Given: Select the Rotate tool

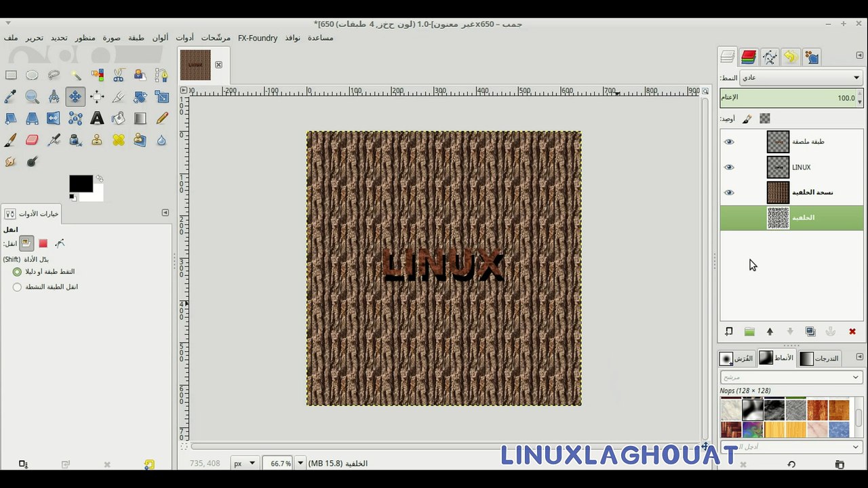Looking at the screenshot, I should (x=140, y=97).
